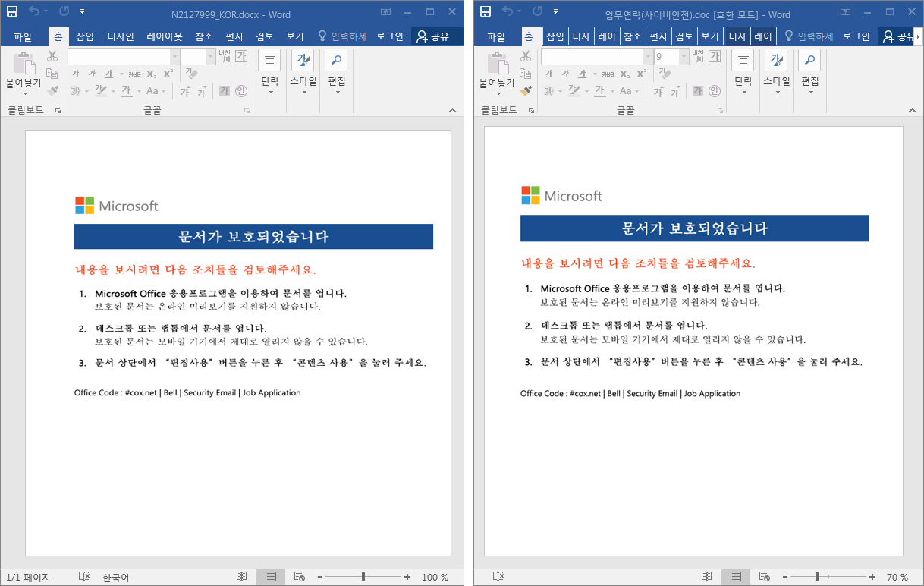
Task: Click the cut scissors icon in the left window
Action: [52, 56]
